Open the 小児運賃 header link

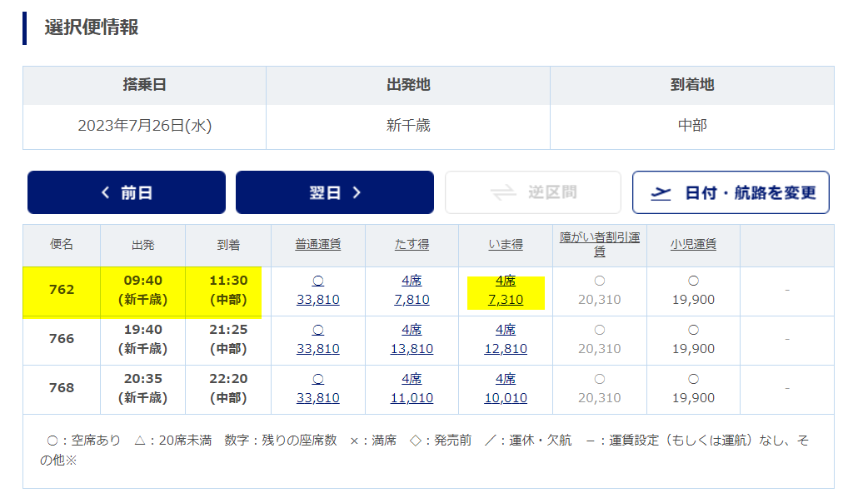pos(693,245)
